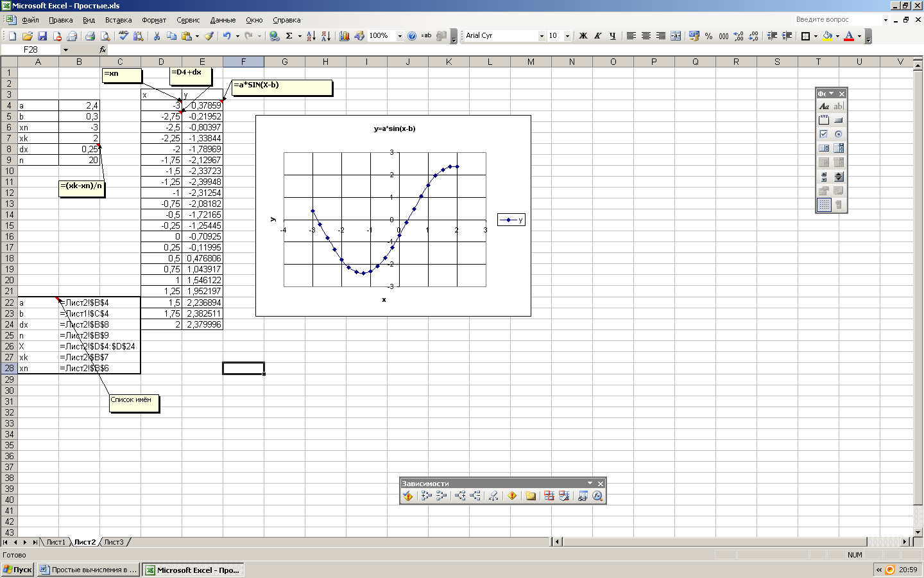This screenshot has width=924, height=578.
Task: Click the Print Preview icon
Action: [x=105, y=36]
